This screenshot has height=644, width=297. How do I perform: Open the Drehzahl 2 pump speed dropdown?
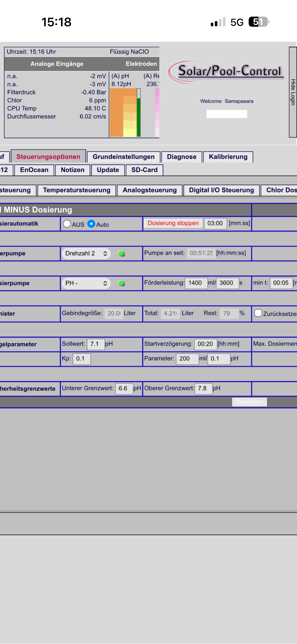[x=86, y=253]
